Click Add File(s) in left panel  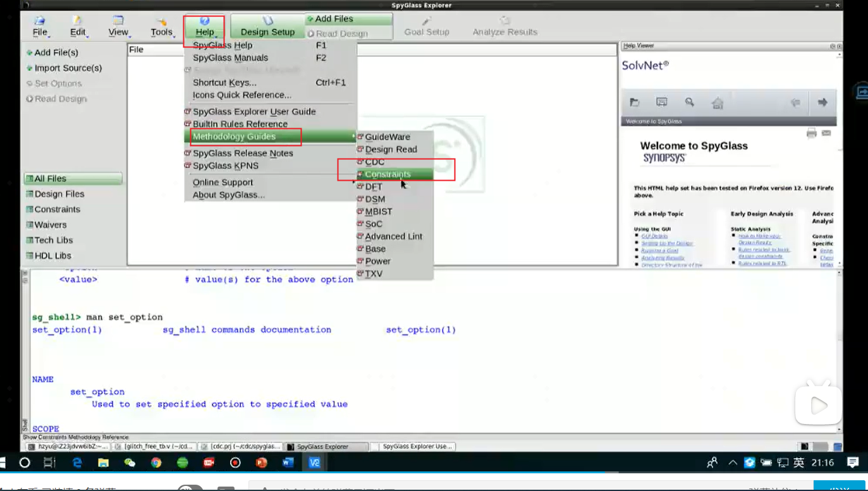[x=52, y=52]
